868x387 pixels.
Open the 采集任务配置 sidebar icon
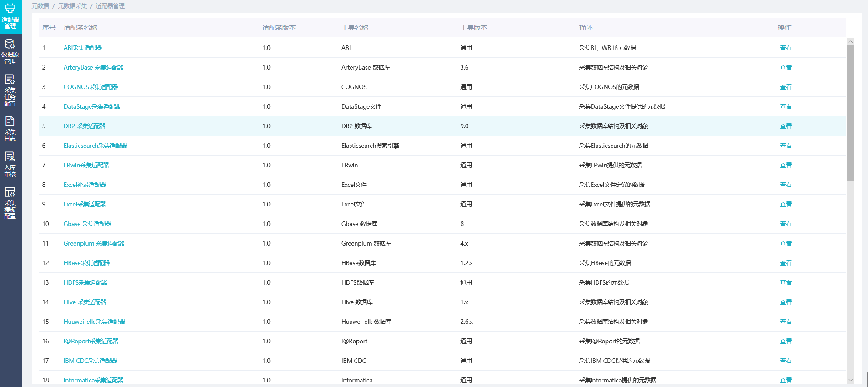tap(10, 90)
